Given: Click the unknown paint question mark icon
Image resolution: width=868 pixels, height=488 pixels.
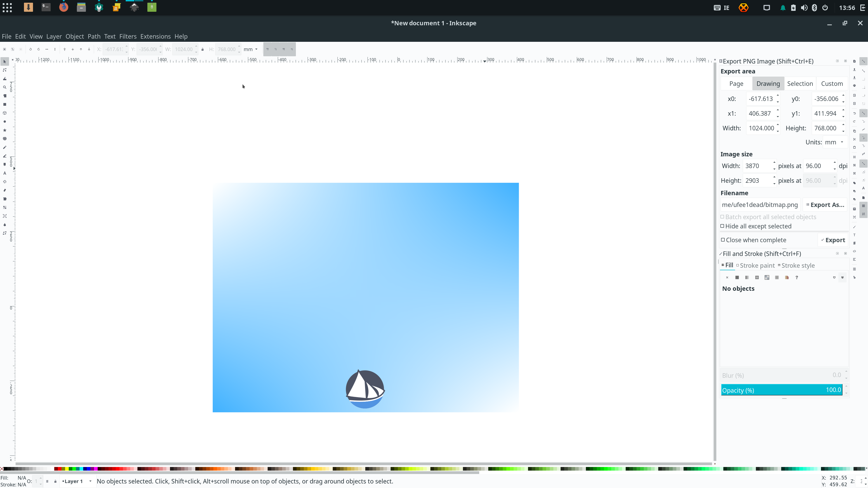Looking at the screenshot, I should (x=797, y=277).
